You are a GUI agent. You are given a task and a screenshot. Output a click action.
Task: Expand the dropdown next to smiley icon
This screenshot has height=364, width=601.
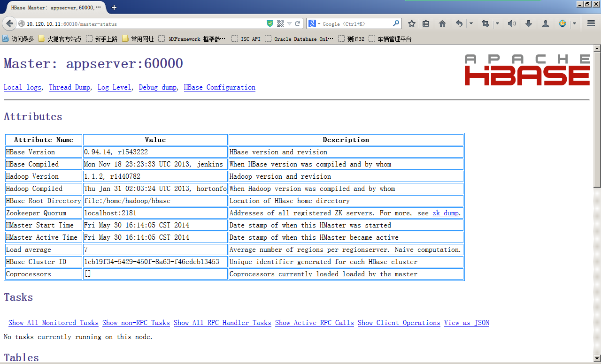[574, 23]
